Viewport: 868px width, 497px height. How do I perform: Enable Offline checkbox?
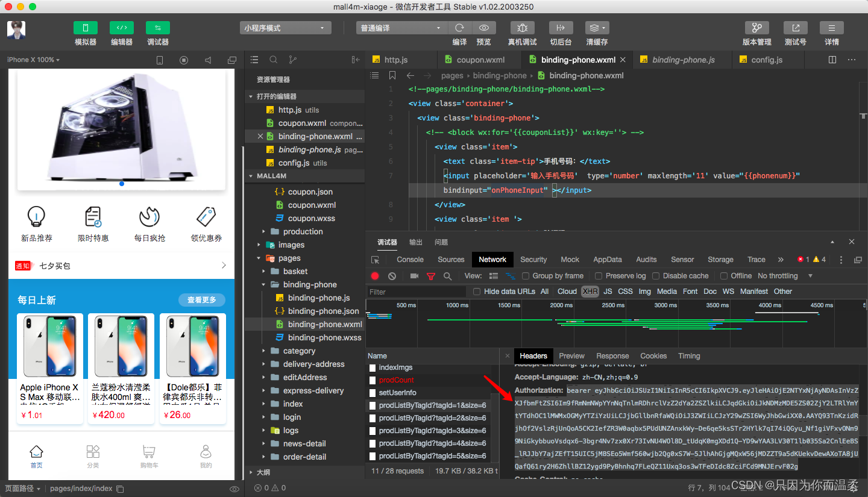pyautogui.click(x=724, y=276)
